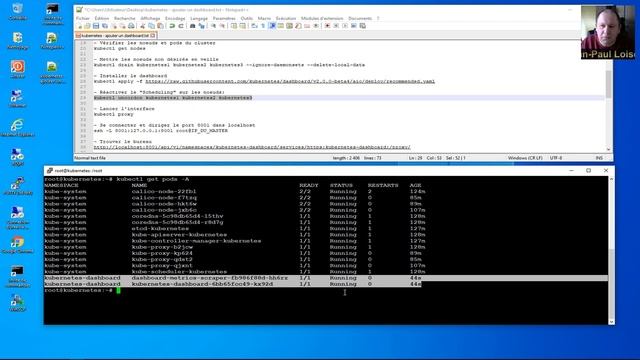Click the Print toolbar icon
Viewport: 640px width, 360px height.
coord(131,26)
